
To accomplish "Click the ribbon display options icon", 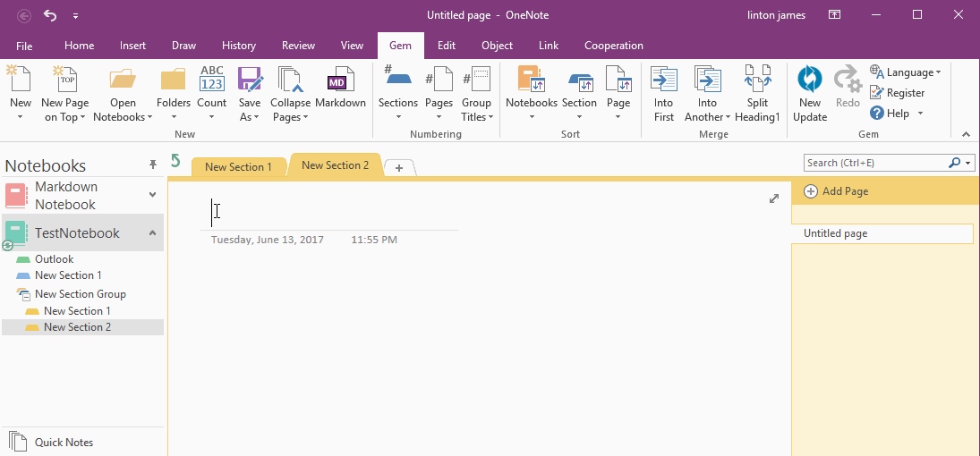I will click(x=834, y=15).
